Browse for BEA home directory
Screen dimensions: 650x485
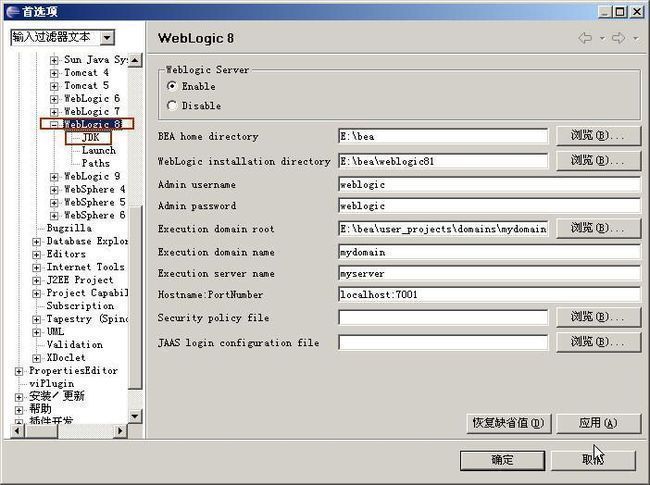(x=598, y=136)
